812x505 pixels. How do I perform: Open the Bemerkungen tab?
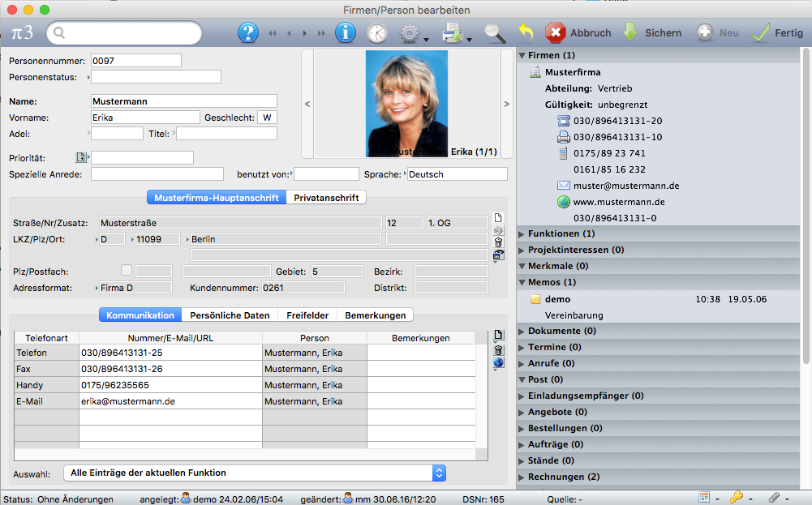pos(376,315)
